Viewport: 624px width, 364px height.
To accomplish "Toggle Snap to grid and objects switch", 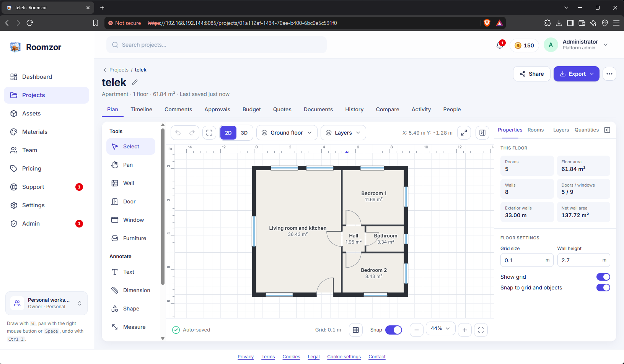I will point(603,288).
